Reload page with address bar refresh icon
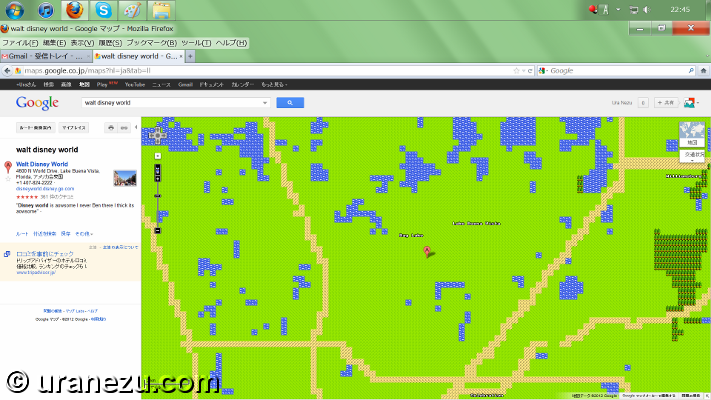The width and height of the screenshot is (711, 400). pos(530,71)
